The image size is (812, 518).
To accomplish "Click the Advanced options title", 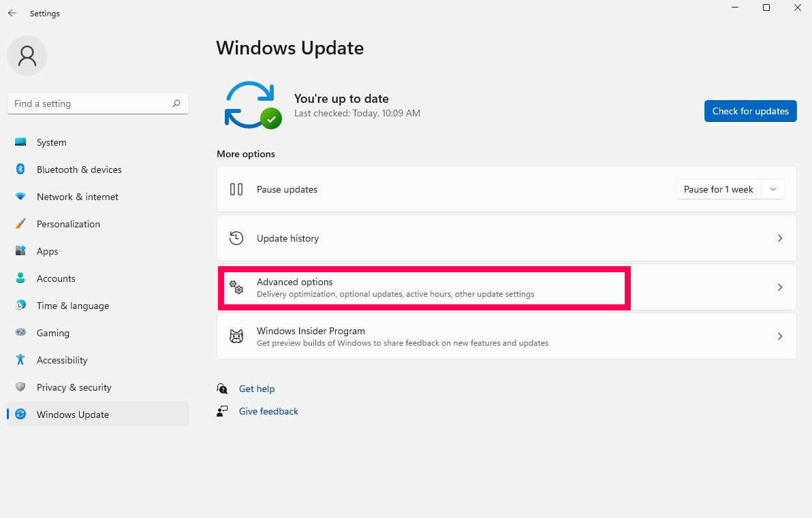I will (295, 282).
